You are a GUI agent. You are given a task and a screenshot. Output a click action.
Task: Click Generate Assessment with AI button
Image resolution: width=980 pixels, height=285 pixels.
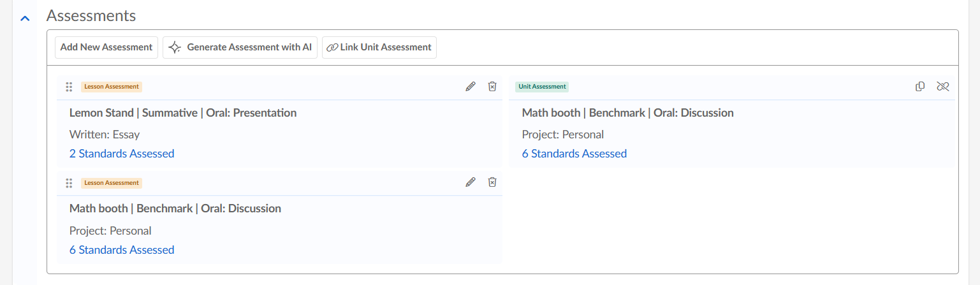click(x=240, y=47)
